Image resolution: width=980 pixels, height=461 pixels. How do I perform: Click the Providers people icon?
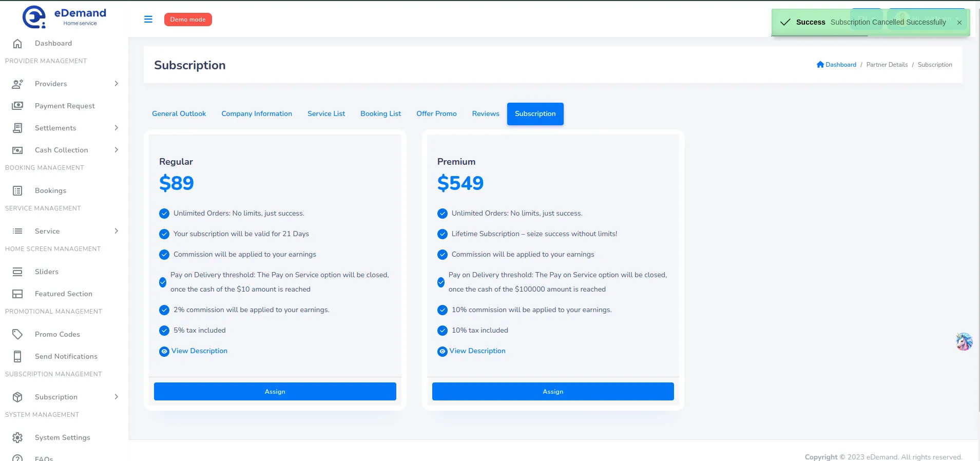(x=17, y=84)
